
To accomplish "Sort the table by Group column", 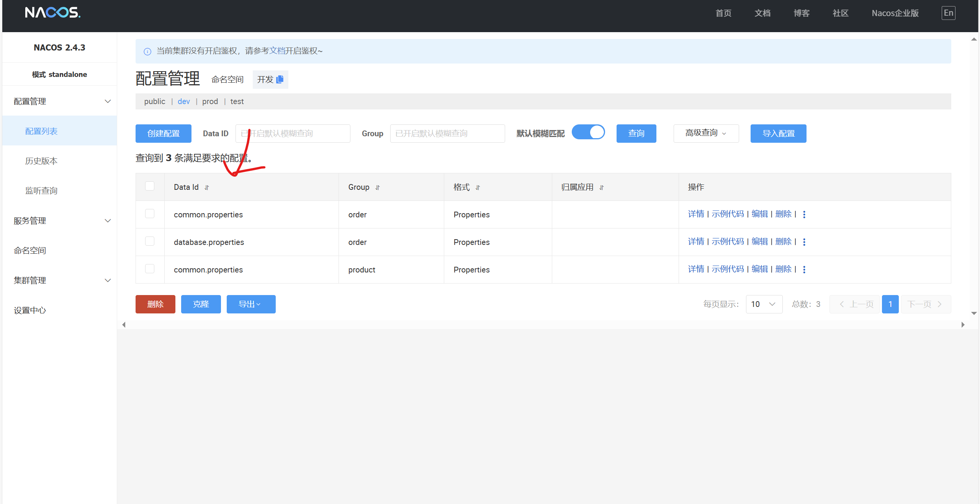I will (378, 188).
